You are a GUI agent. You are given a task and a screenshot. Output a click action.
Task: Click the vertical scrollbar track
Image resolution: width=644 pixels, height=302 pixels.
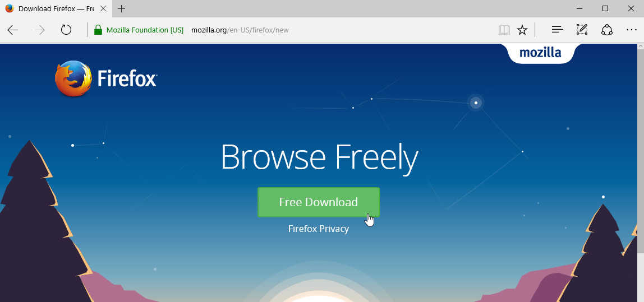pyautogui.click(x=640, y=173)
